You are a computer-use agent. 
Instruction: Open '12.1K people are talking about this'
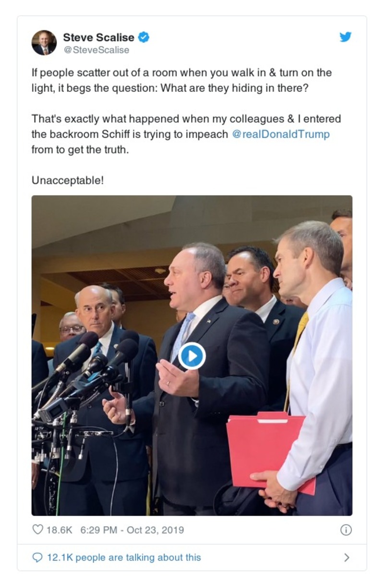[x=124, y=557]
